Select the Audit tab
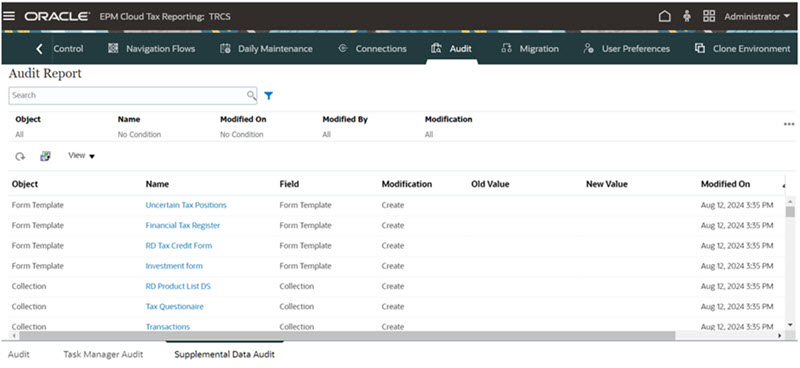Image resolution: width=800 pixels, height=368 pixels. (x=460, y=49)
